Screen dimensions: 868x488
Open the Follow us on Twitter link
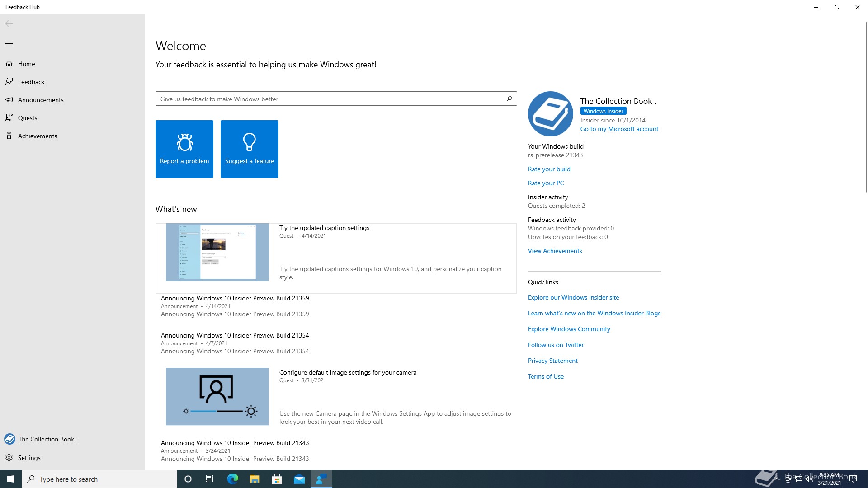point(556,345)
